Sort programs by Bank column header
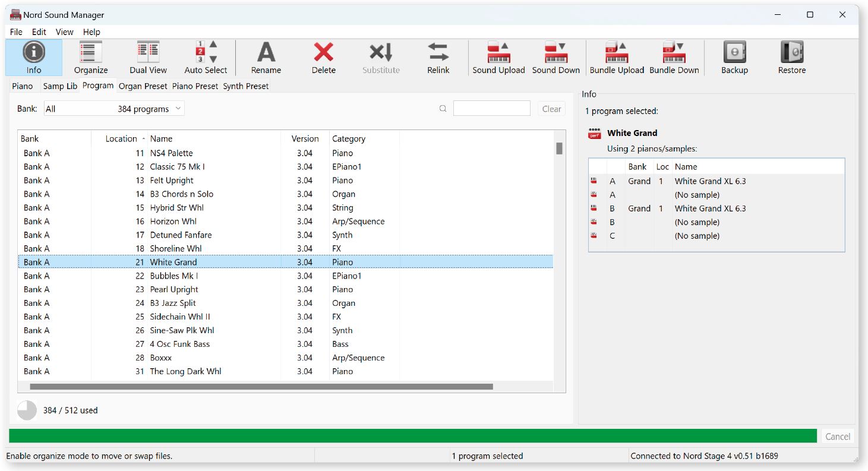Image resolution: width=868 pixels, height=471 pixels. [x=55, y=139]
